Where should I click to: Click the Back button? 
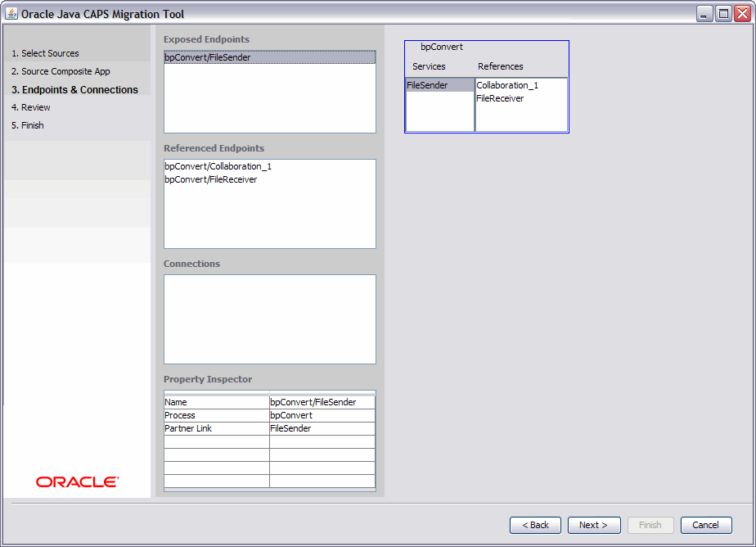[535, 525]
